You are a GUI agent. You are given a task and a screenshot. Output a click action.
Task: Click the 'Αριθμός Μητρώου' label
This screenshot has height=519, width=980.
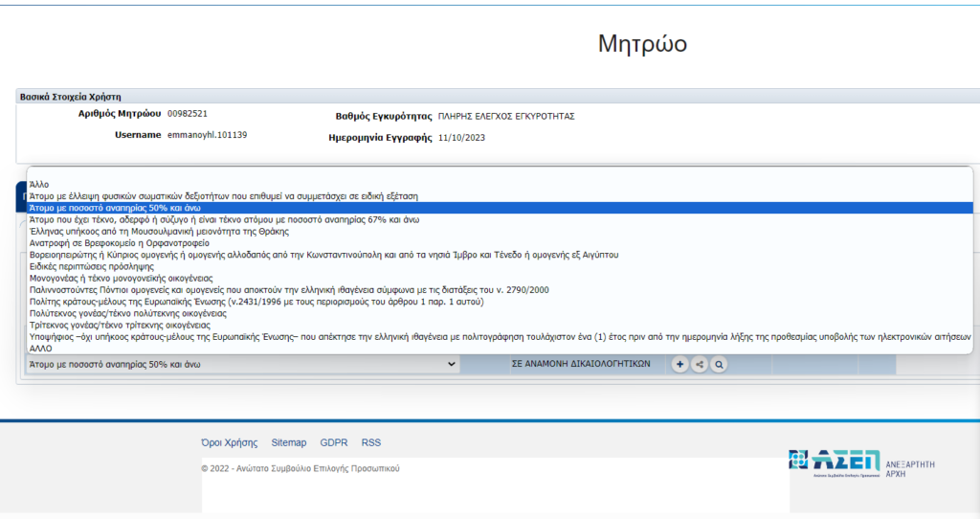click(x=120, y=114)
